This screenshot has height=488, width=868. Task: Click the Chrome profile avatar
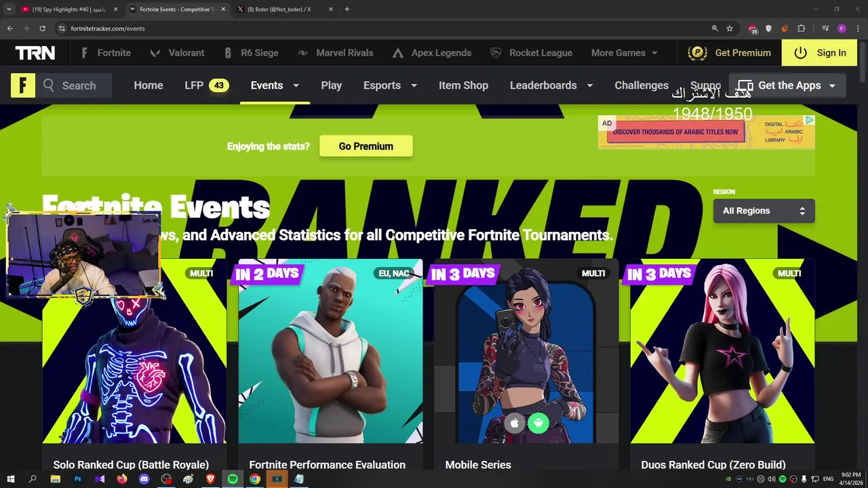[842, 28]
